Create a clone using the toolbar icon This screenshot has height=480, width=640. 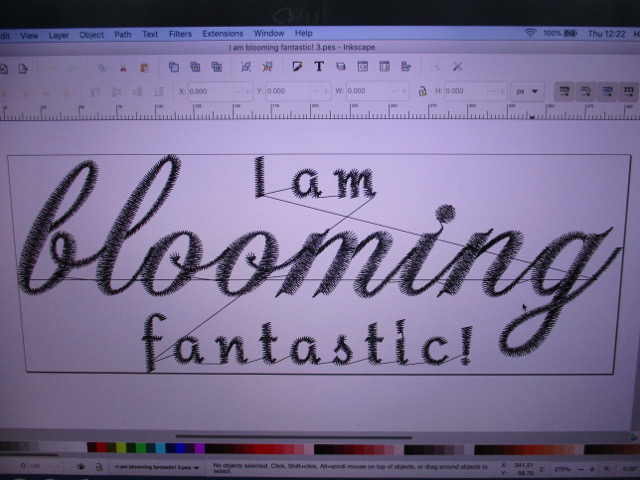click(x=195, y=67)
